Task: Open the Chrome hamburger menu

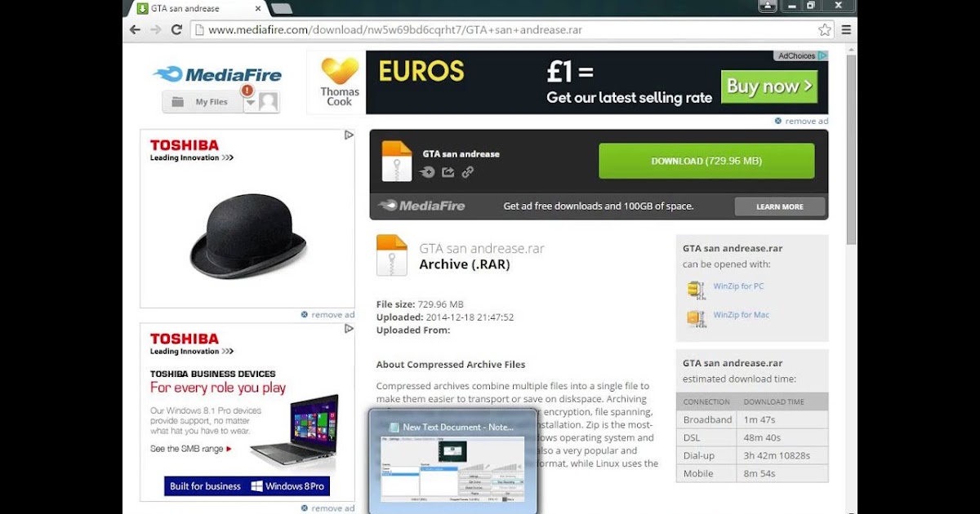Action: (846, 29)
